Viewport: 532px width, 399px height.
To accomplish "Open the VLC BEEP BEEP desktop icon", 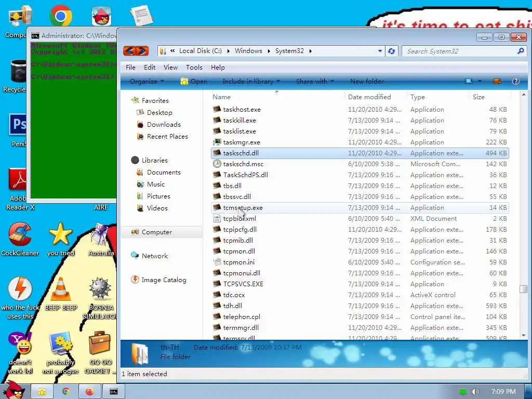I will pos(61,294).
